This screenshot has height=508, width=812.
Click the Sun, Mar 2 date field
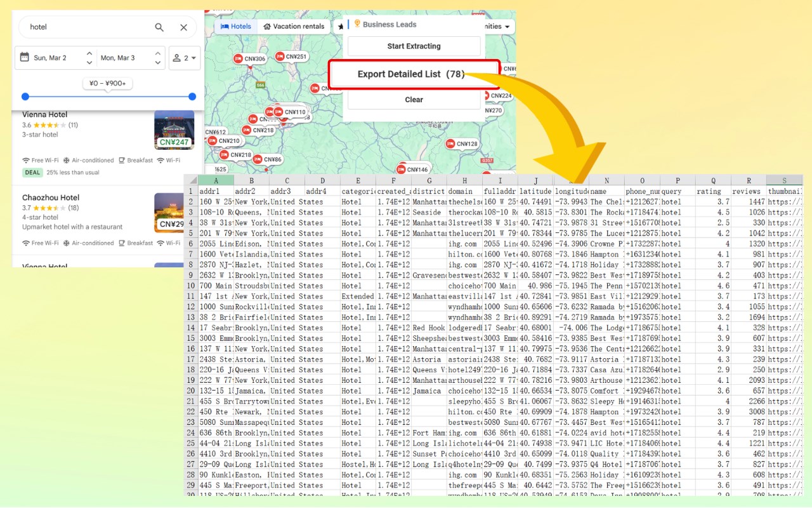50,58
